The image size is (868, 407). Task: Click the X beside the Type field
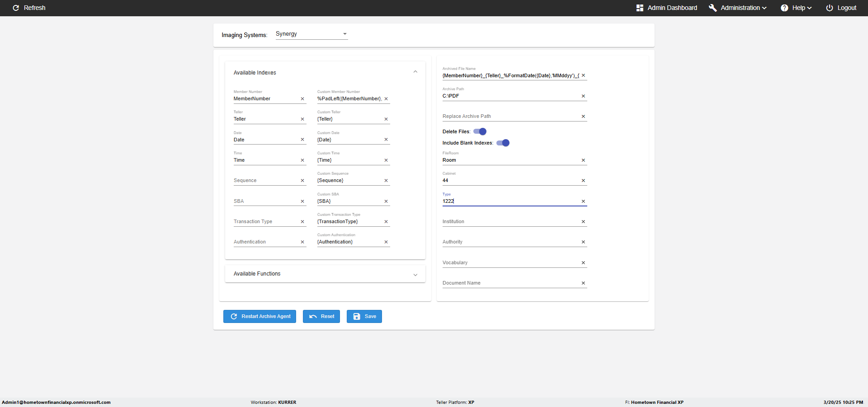(583, 201)
